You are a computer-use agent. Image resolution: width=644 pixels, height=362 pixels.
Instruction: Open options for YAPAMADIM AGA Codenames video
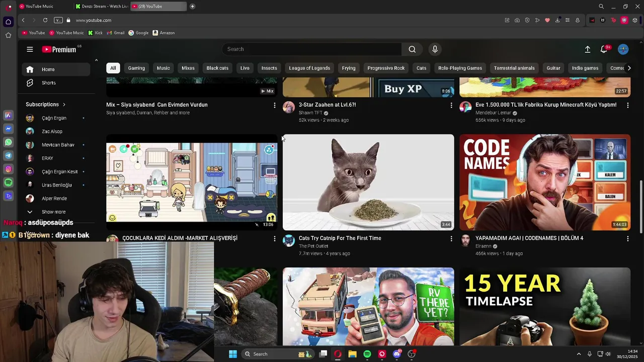pos(627,239)
